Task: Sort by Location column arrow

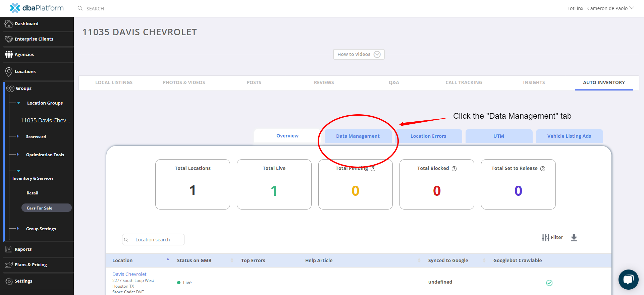Action: coord(168,259)
